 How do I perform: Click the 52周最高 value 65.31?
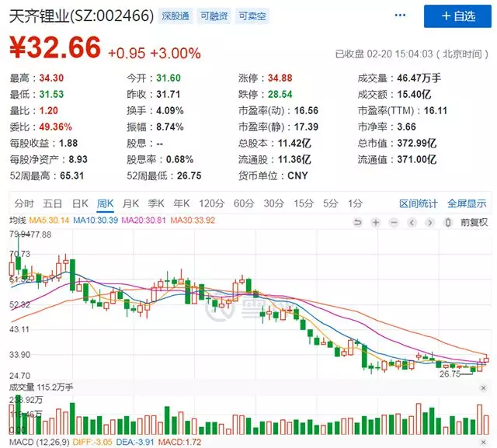71,175
